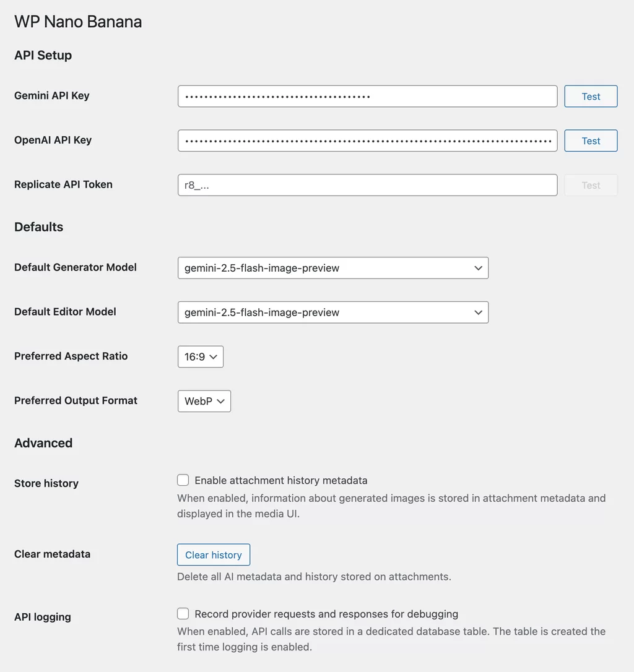Click the chevron on the Aspect Ratio select
Image resolution: width=634 pixels, height=672 pixels.
(x=214, y=356)
